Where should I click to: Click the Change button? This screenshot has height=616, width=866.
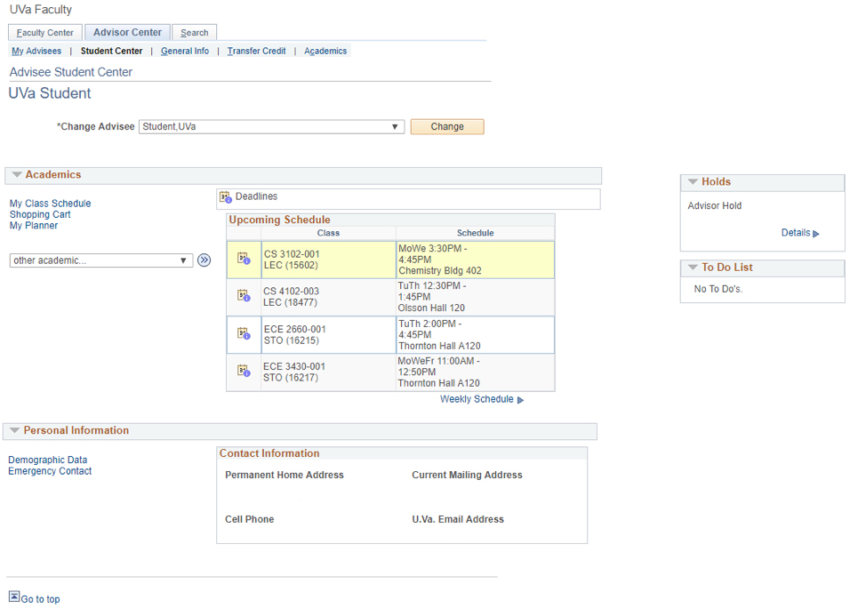(x=447, y=127)
